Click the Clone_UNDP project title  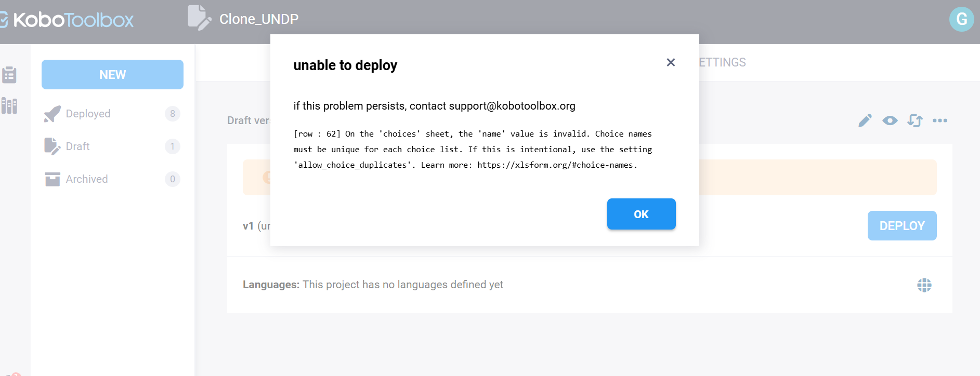pos(258,19)
